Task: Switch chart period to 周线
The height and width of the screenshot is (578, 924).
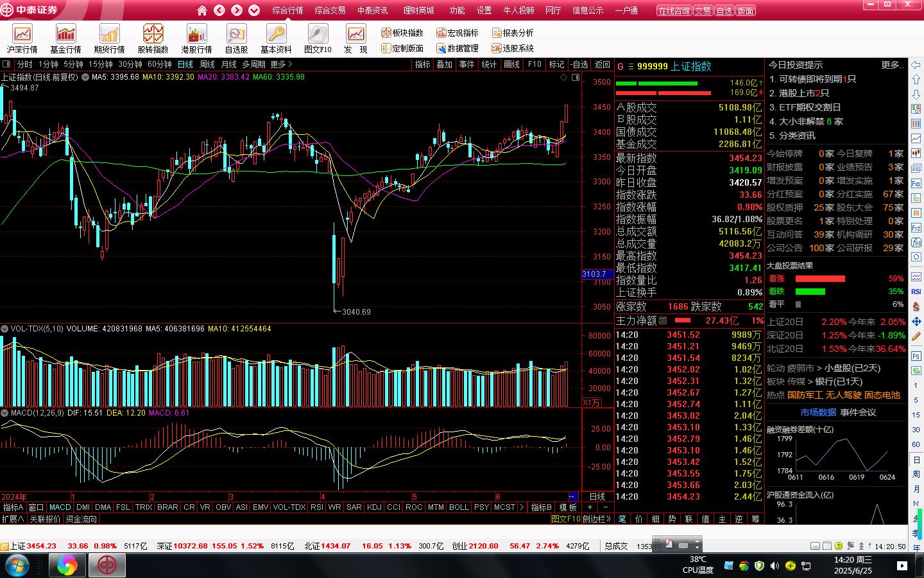Action: [207, 64]
